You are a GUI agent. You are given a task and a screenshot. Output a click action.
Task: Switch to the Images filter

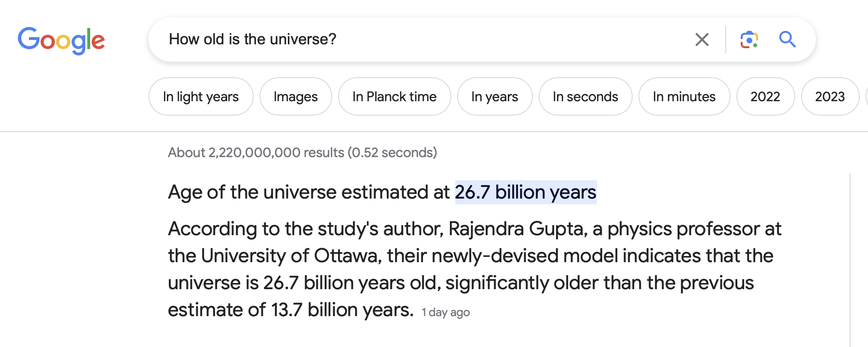click(x=296, y=97)
